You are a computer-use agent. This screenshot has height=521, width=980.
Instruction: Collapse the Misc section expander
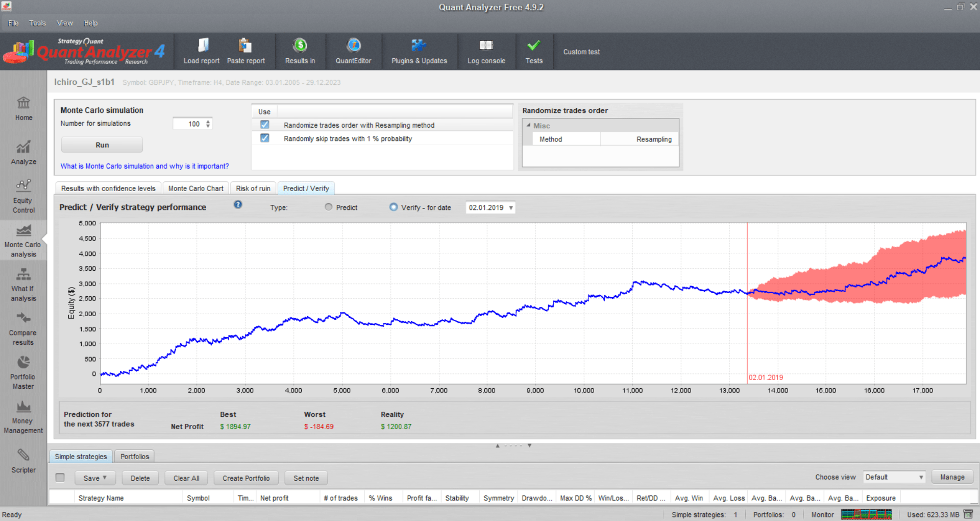point(528,125)
